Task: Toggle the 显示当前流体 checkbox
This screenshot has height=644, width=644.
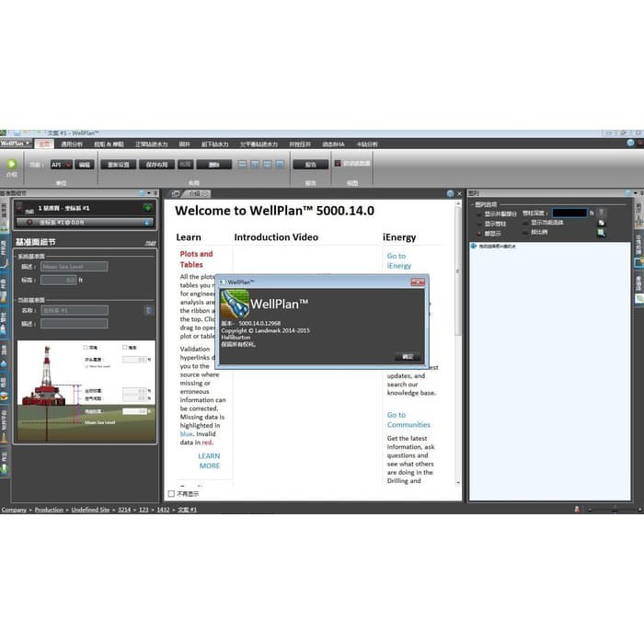Action: click(x=525, y=223)
